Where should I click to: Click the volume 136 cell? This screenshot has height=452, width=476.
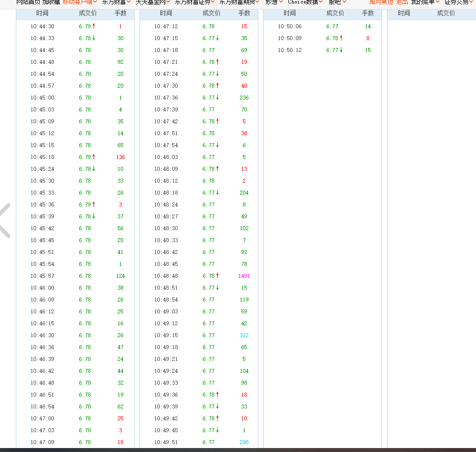click(121, 157)
